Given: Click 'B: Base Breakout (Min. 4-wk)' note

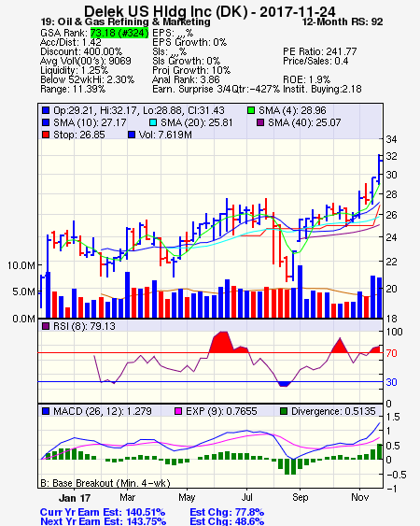Looking at the screenshot, I should (x=105, y=483).
